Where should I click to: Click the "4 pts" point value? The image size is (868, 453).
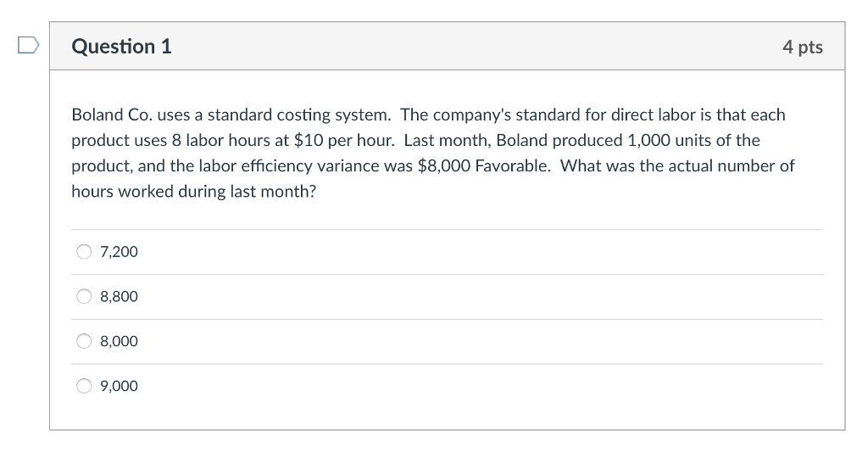click(x=802, y=48)
